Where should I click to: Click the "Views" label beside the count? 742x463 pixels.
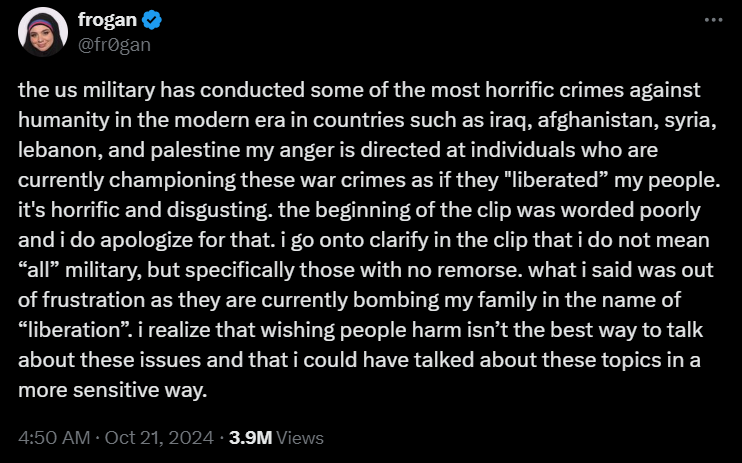pyautogui.click(x=300, y=438)
